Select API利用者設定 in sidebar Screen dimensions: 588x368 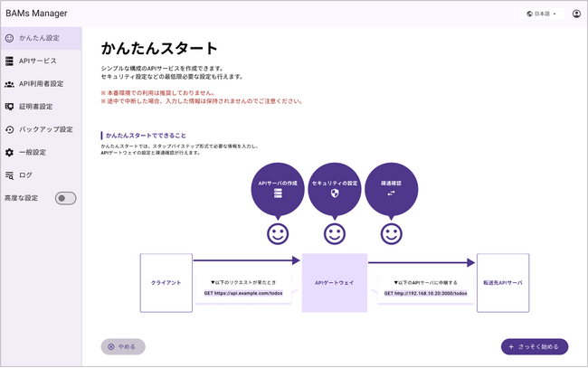[41, 84]
